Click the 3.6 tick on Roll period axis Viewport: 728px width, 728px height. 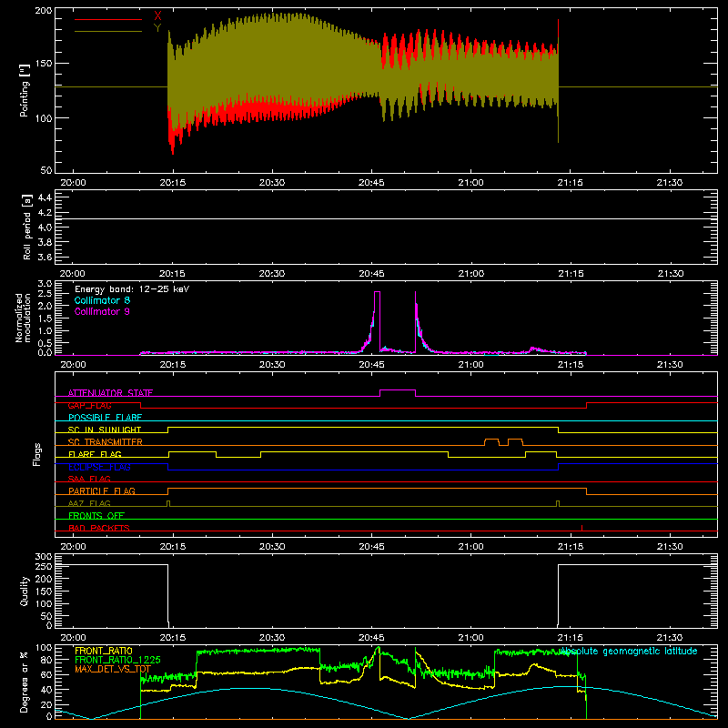point(44,257)
